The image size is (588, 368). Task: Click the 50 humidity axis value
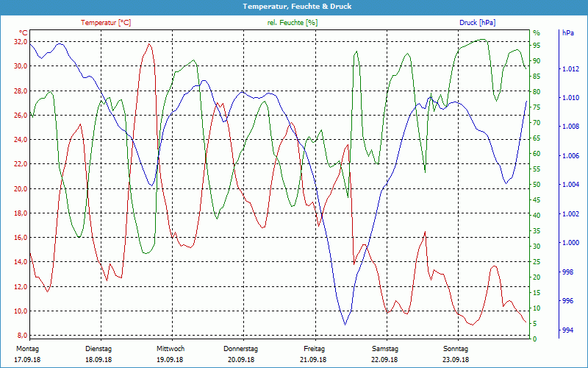(x=537, y=185)
